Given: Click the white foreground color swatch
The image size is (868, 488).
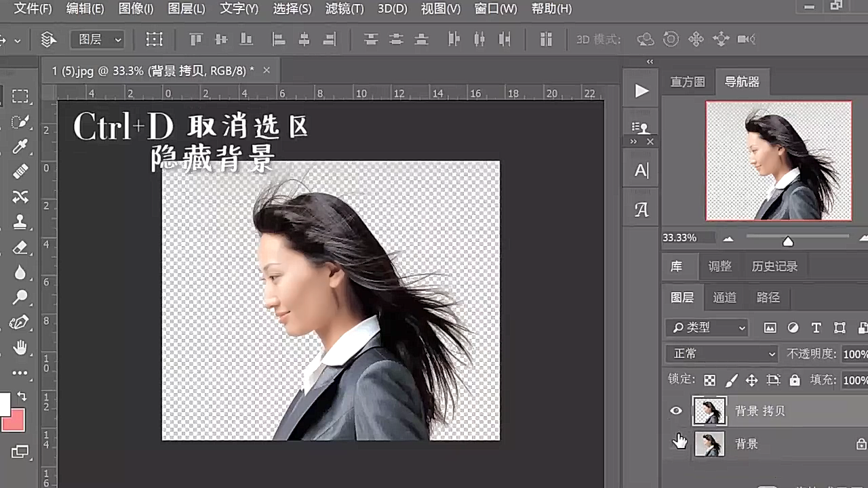Looking at the screenshot, I should (x=4, y=405).
